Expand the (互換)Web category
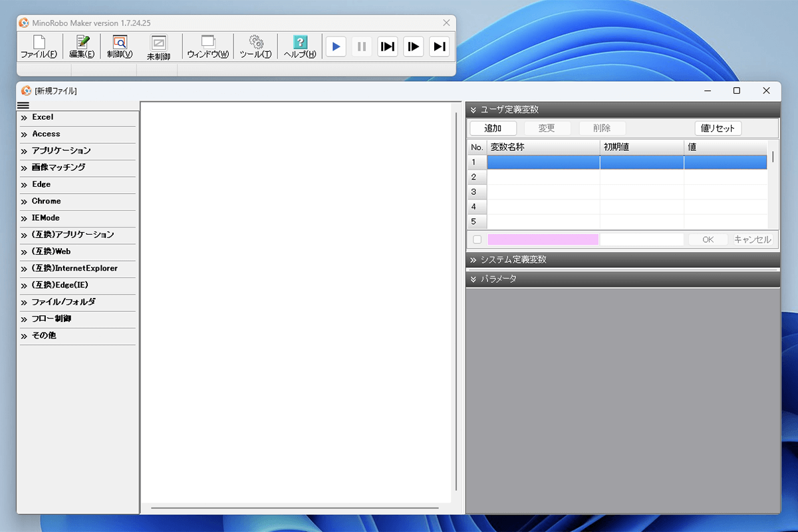Screen dimensions: 798x532 (x=77, y=252)
